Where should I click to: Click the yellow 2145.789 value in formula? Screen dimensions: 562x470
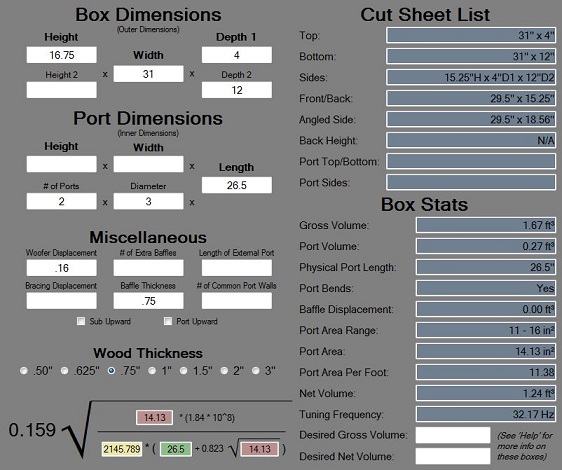pos(122,449)
